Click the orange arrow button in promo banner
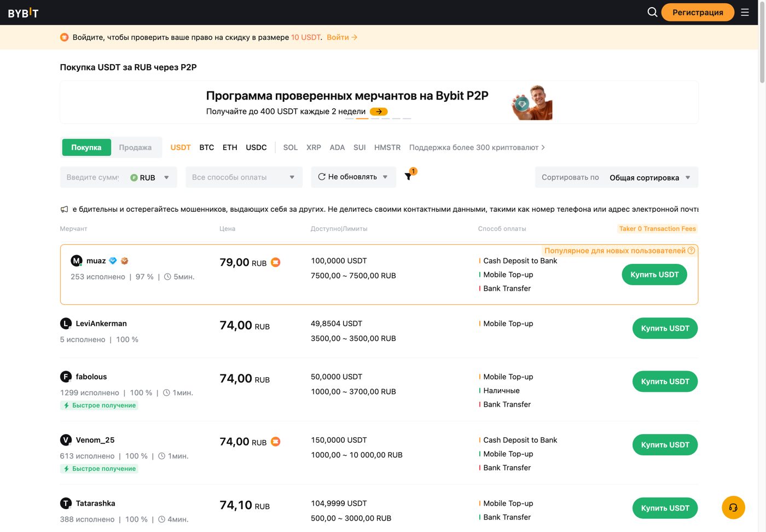Image resolution: width=766 pixels, height=532 pixels. (379, 111)
